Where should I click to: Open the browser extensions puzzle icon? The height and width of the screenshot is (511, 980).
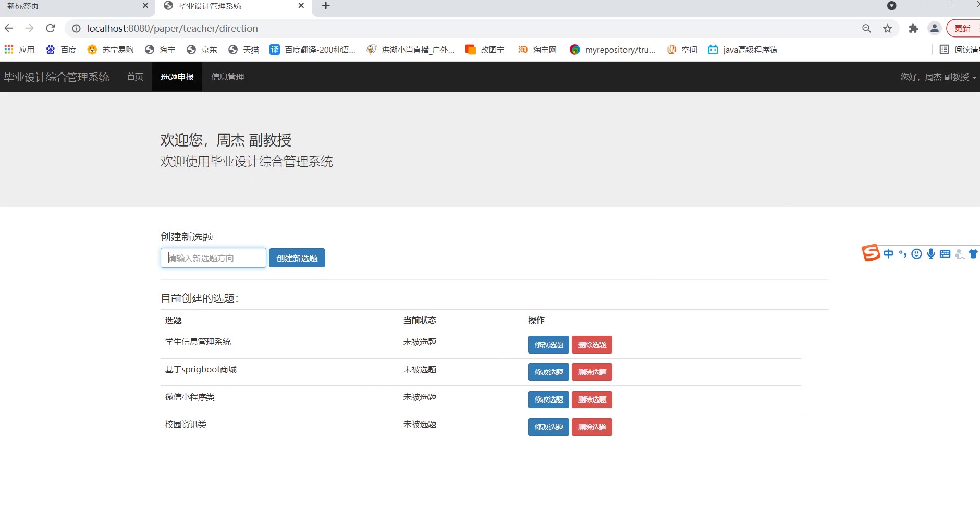913,29
